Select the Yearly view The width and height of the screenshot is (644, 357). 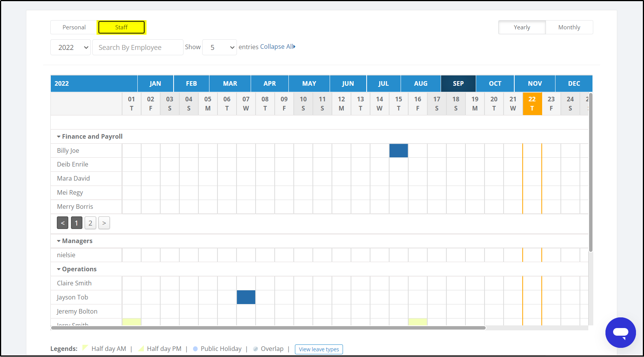click(x=522, y=27)
